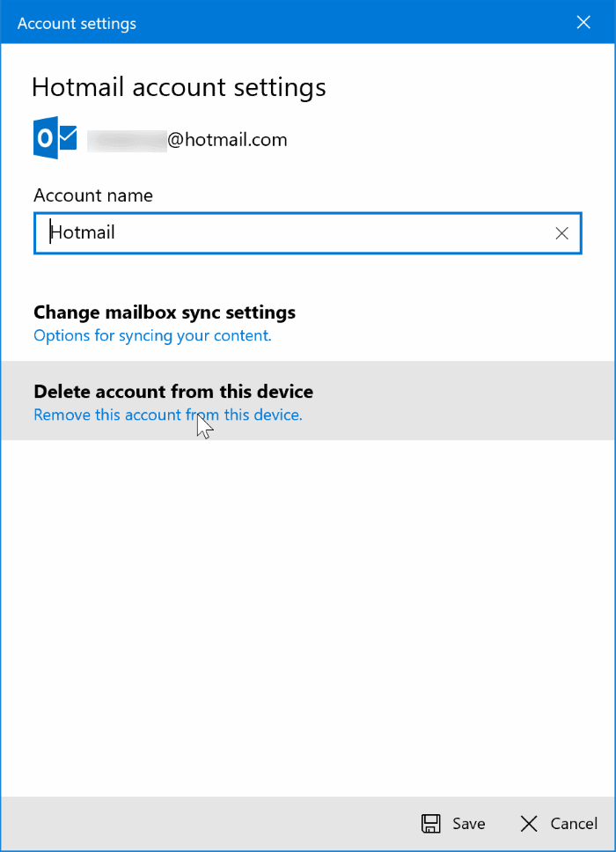Click Remove this account from this device
616x852 pixels.
point(168,415)
